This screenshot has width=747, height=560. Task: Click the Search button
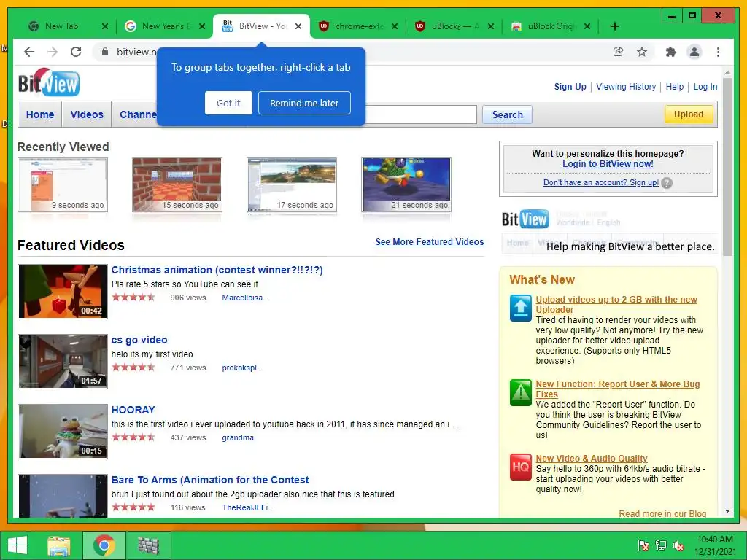507,114
